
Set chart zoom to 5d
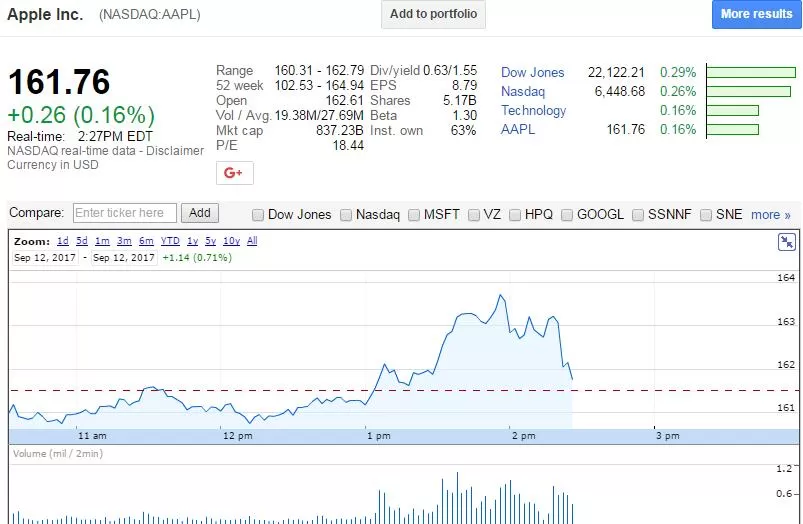point(82,241)
